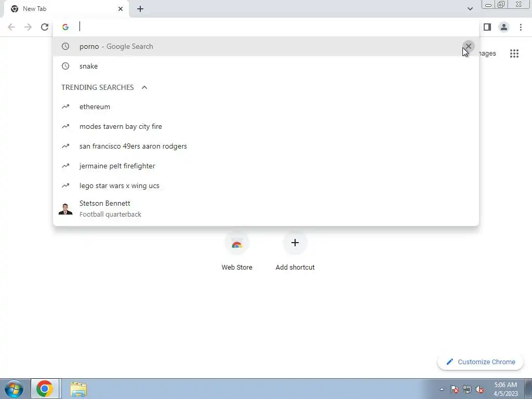Open the Google apps grid
Viewport: 532px width, 399px height.
(514, 54)
